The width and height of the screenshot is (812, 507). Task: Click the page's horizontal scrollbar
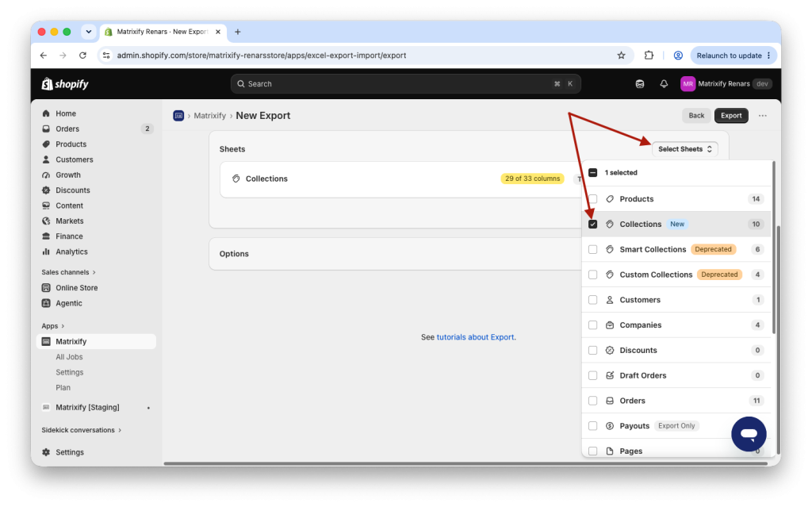pos(465,463)
